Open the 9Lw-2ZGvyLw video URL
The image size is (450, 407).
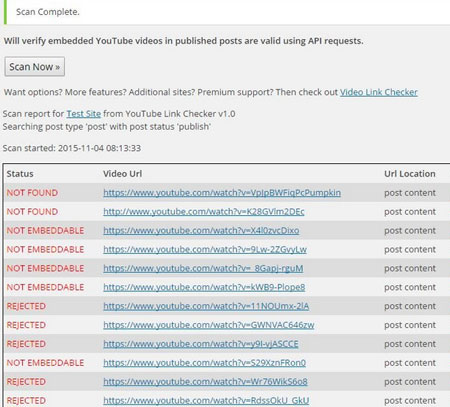click(205, 250)
